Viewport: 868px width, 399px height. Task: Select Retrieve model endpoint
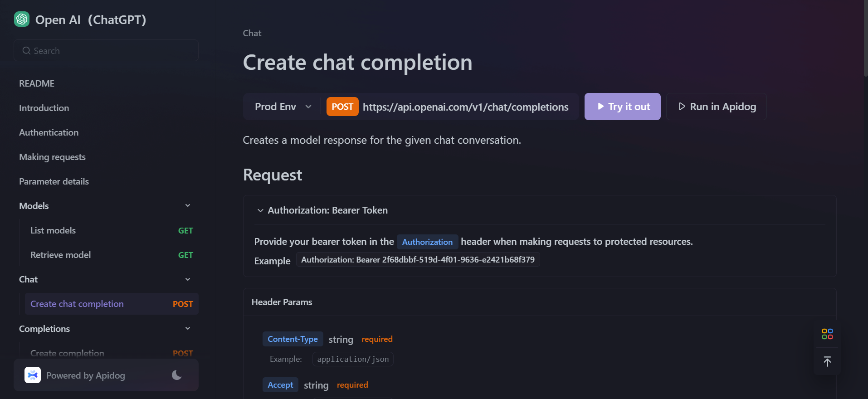pyautogui.click(x=61, y=255)
